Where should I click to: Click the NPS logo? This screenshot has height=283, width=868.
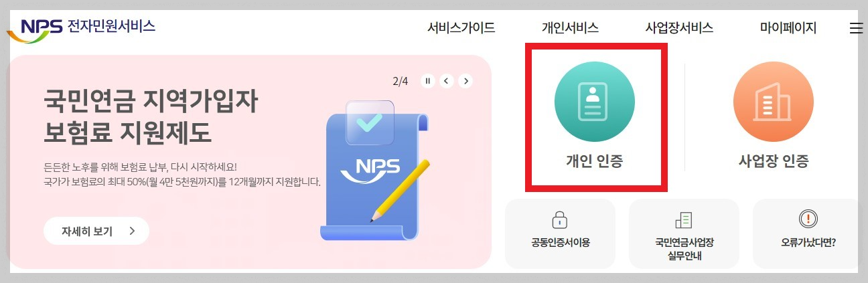click(33, 29)
